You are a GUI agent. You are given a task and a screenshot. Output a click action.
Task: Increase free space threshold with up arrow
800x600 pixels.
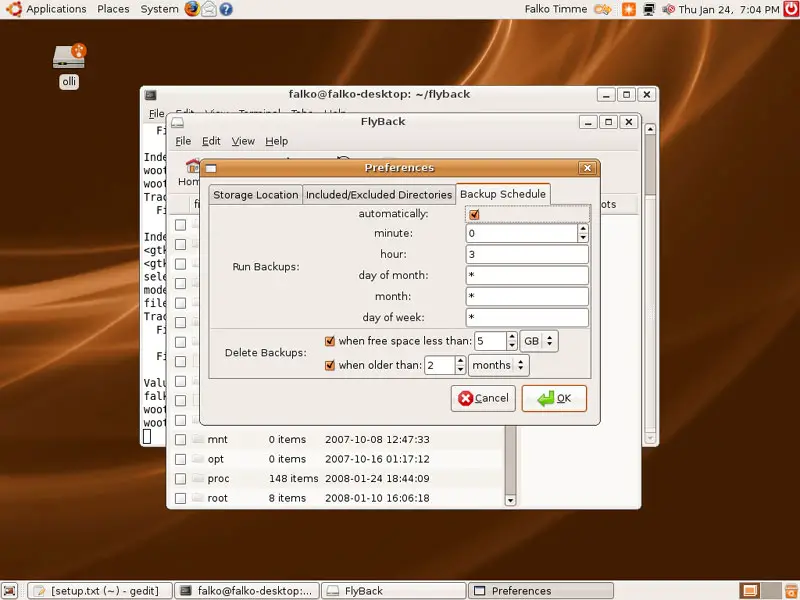(x=512, y=336)
